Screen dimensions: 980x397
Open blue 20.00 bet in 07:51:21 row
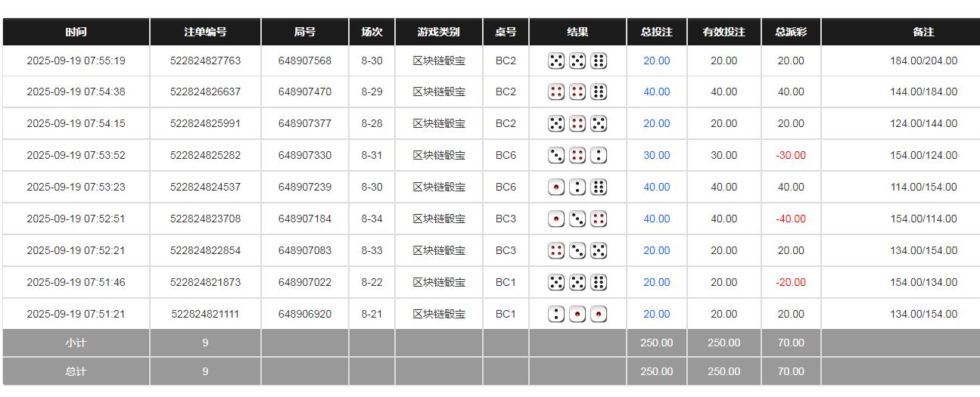[656, 314]
